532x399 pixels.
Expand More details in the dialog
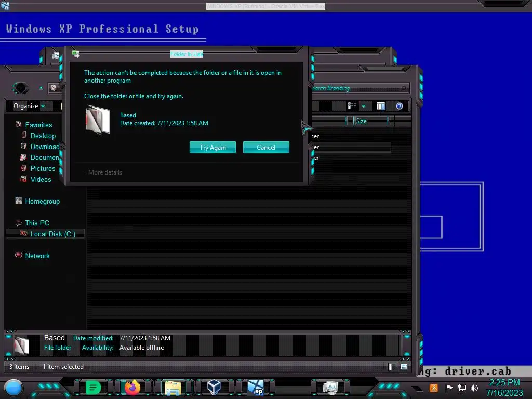point(105,172)
